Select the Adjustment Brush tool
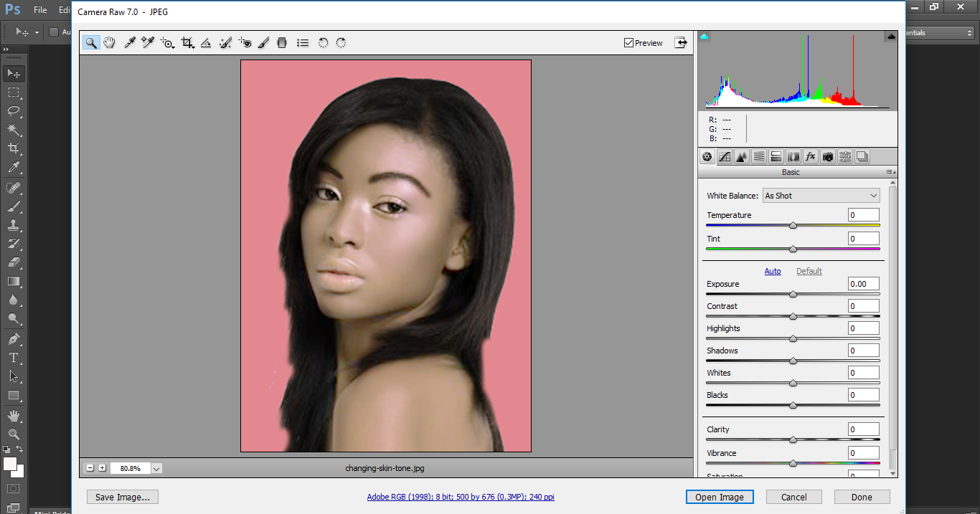 [263, 43]
